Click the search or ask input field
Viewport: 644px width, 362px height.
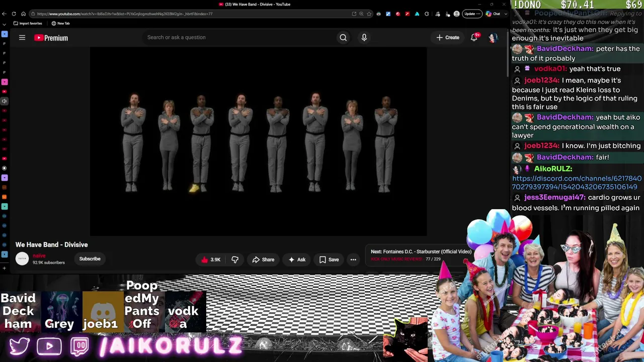(239, 37)
